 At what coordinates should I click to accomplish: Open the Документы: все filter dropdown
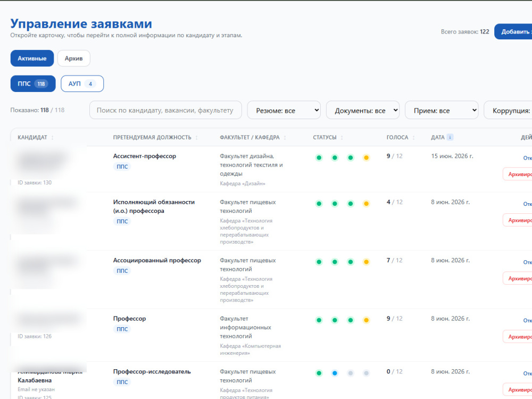click(x=363, y=110)
